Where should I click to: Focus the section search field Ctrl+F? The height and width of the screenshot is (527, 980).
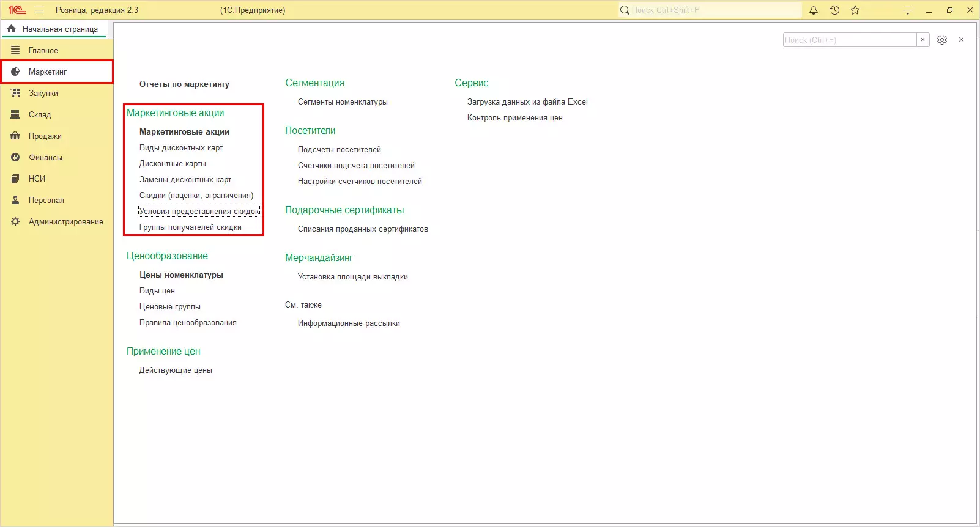(x=850, y=40)
